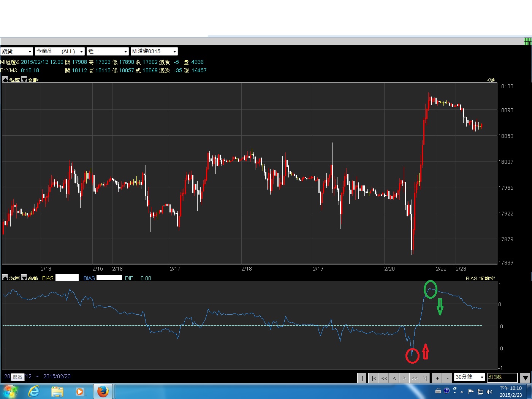Screen dimensions: 532x399
Task: Click the 開始 start date tooltip label
Action: click(x=17, y=377)
